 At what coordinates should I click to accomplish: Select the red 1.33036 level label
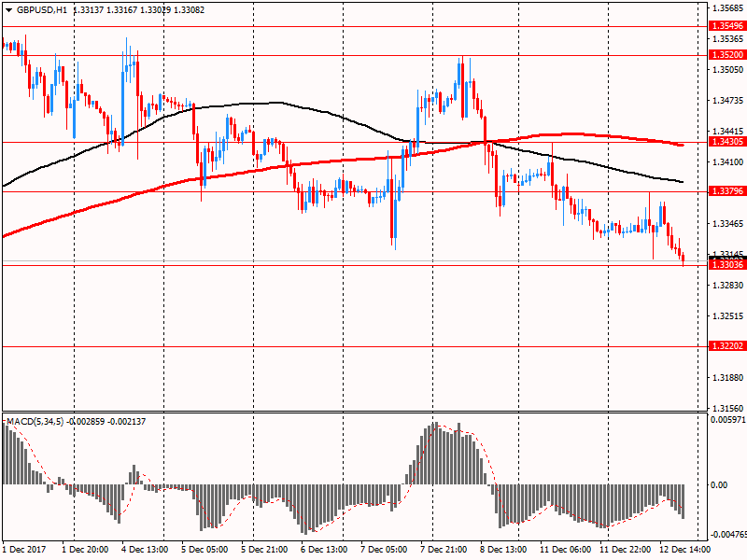(x=727, y=264)
